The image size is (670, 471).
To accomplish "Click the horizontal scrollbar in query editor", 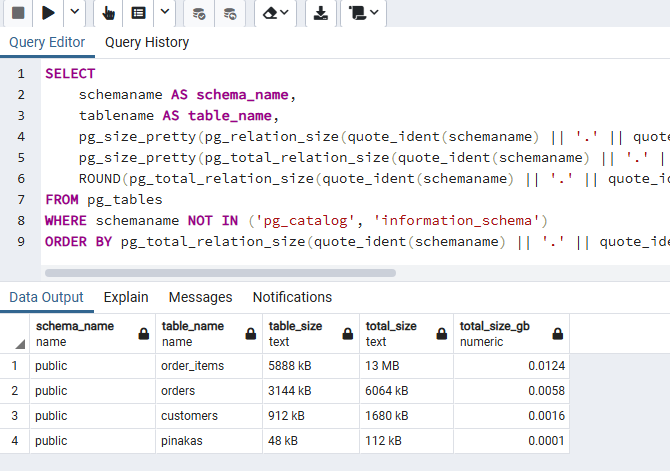I will pos(220,273).
